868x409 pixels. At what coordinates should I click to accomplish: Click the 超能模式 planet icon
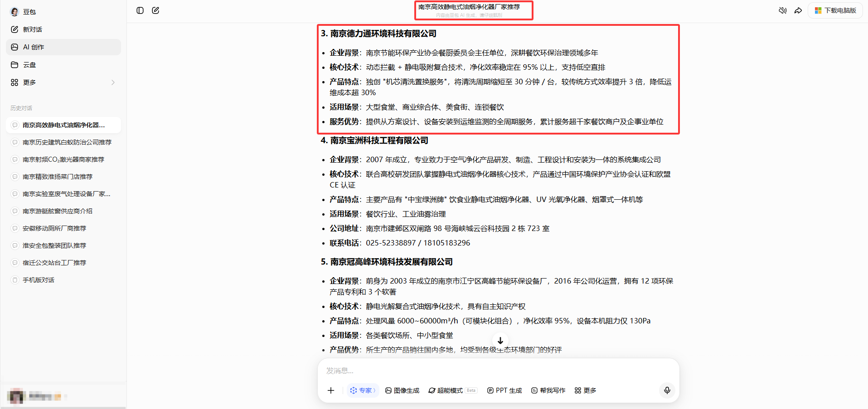(x=432, y=390)
